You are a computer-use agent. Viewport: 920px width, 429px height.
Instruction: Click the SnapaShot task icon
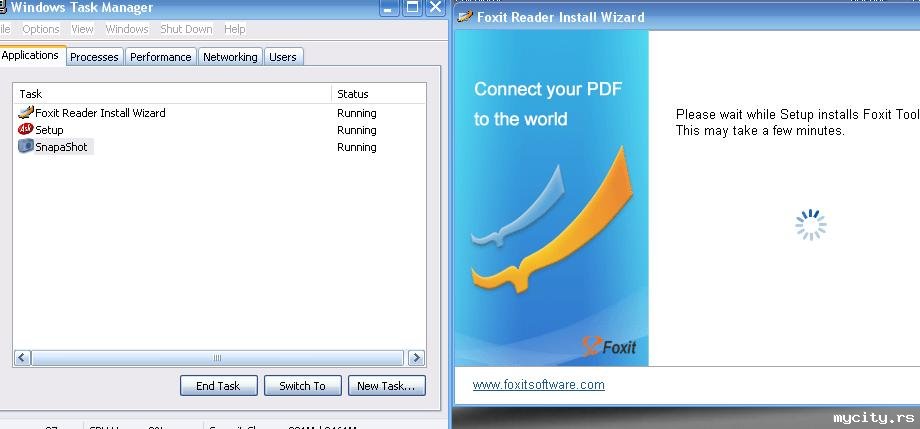[x=26, y=147]
